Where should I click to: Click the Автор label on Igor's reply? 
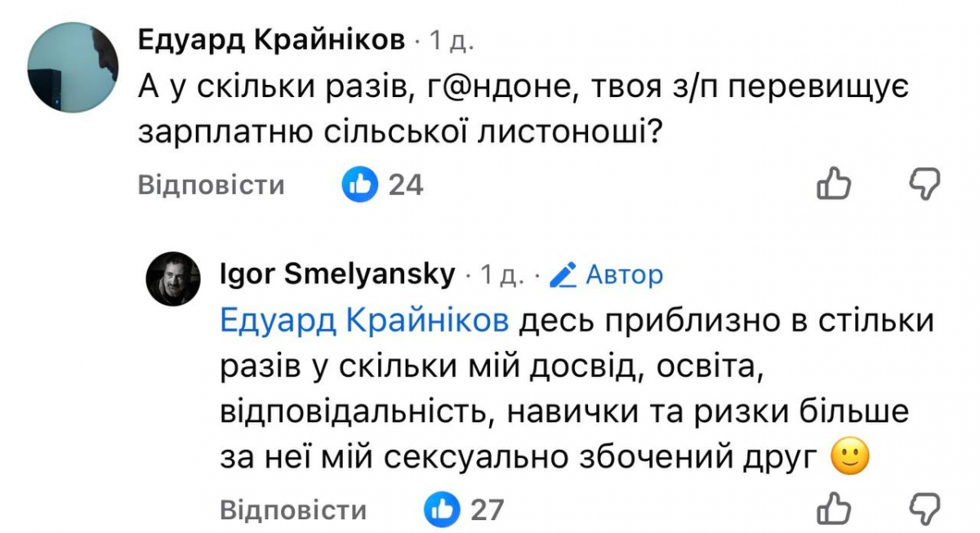(x=625, y=276)
